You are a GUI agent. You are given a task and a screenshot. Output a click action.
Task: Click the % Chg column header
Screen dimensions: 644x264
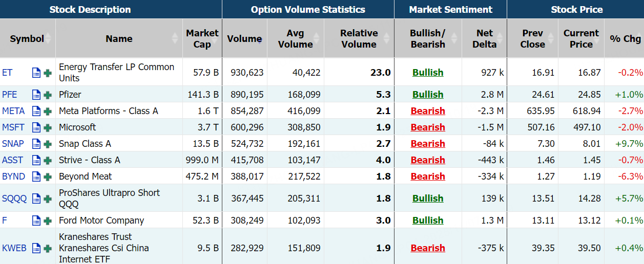(625, 39)
